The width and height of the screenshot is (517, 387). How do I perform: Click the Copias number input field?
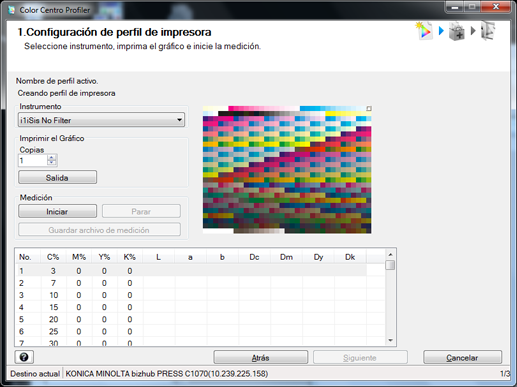[x=32, y=161]
